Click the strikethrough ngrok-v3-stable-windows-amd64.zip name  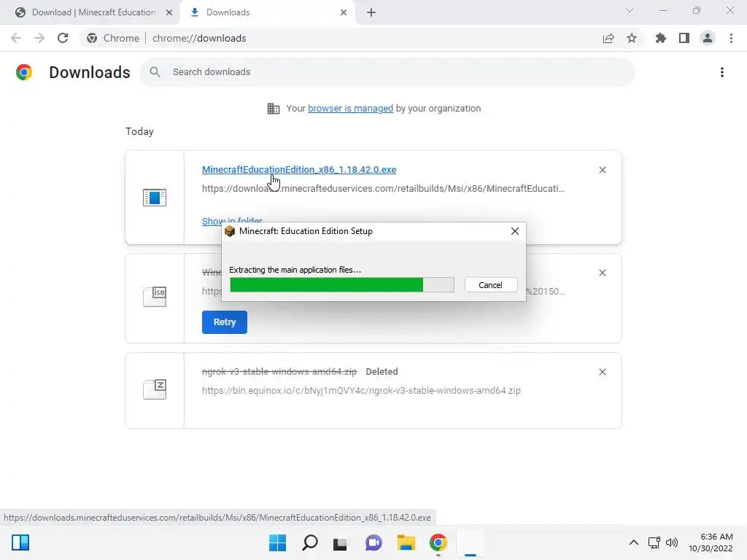tap(279, 371)
